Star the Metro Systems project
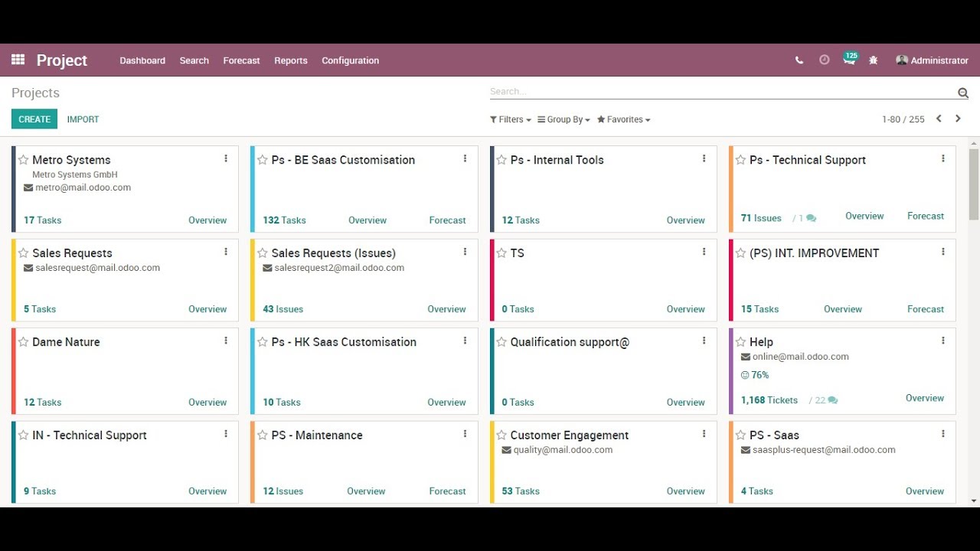980x551 pixels. click(24, 160)
